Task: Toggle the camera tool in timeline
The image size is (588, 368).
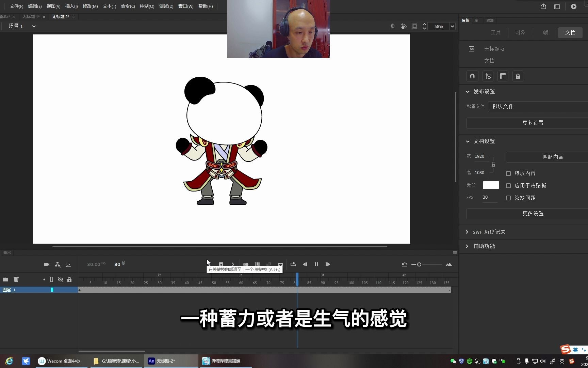Action: (x=47, y=264)
